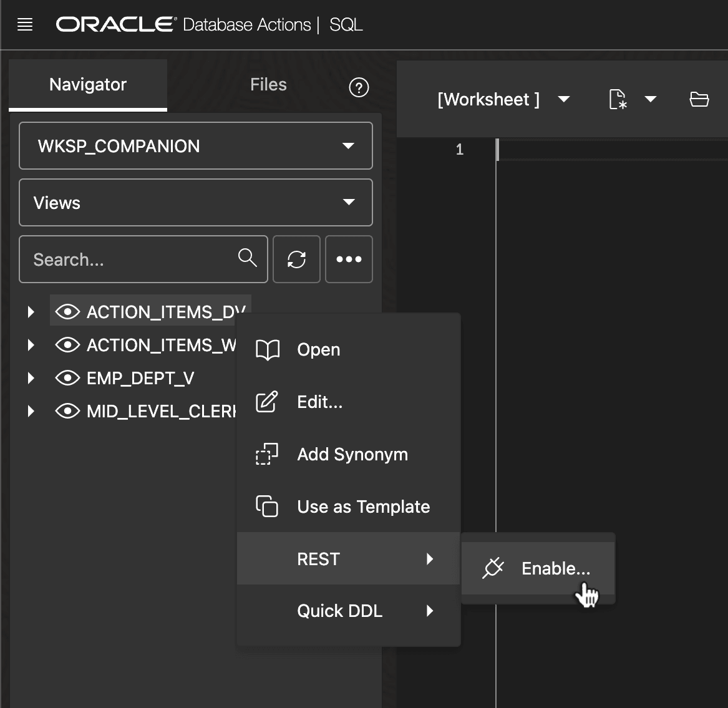Open the help question mark icon
Viewport: 728px width, 708px height.
359,87
